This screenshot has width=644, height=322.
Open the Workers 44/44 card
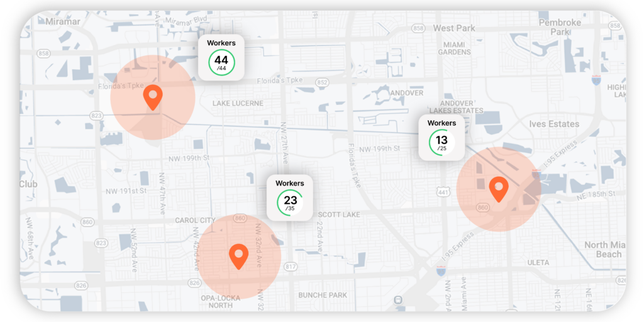click(221, 57)
